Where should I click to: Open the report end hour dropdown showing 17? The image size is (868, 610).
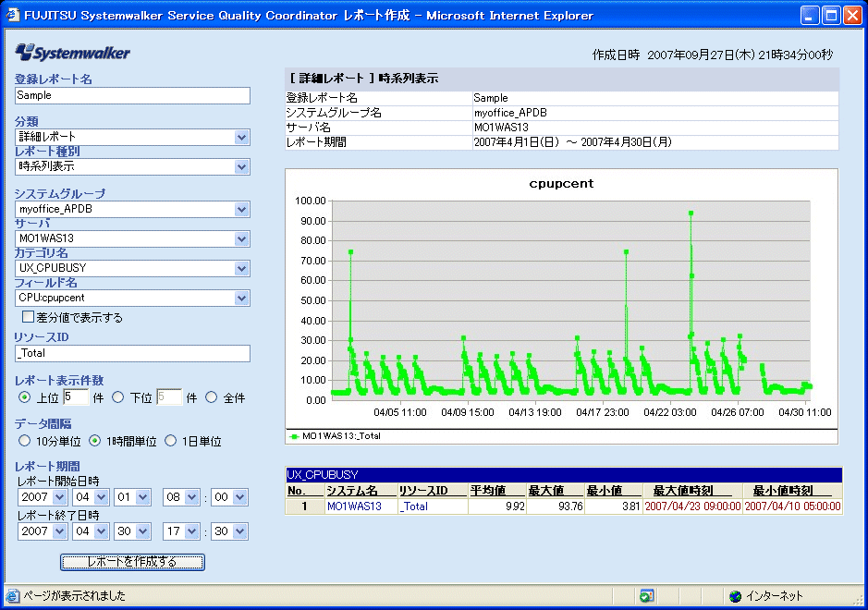(x=181, y=531)
